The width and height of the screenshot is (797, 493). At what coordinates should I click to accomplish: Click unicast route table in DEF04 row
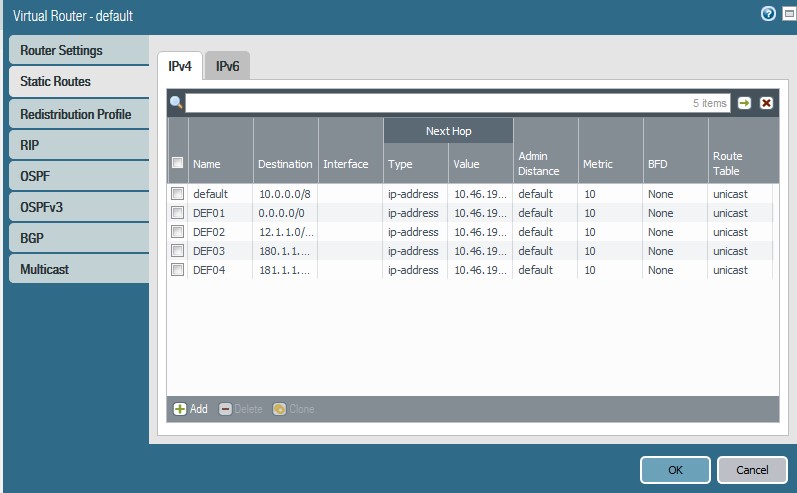(x=730, y=270)
